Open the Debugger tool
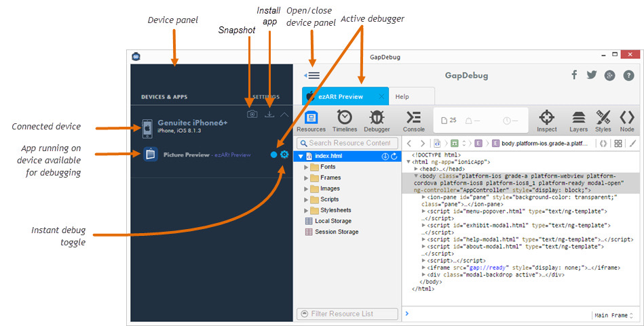 point(377,121)
